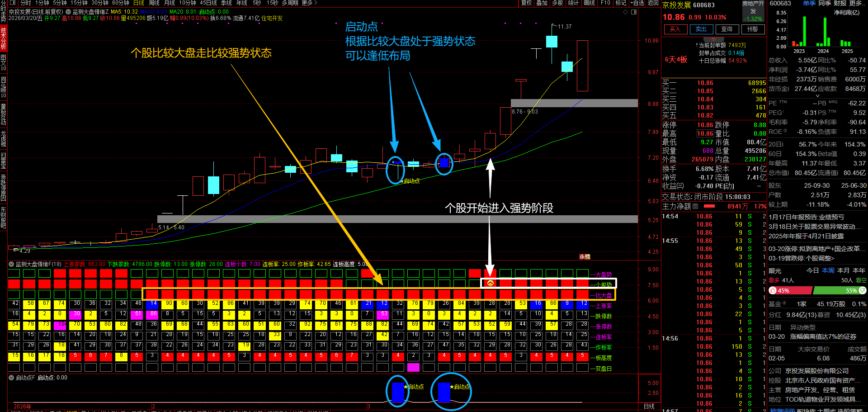Select 本周 sentiment period

(828, 270)
